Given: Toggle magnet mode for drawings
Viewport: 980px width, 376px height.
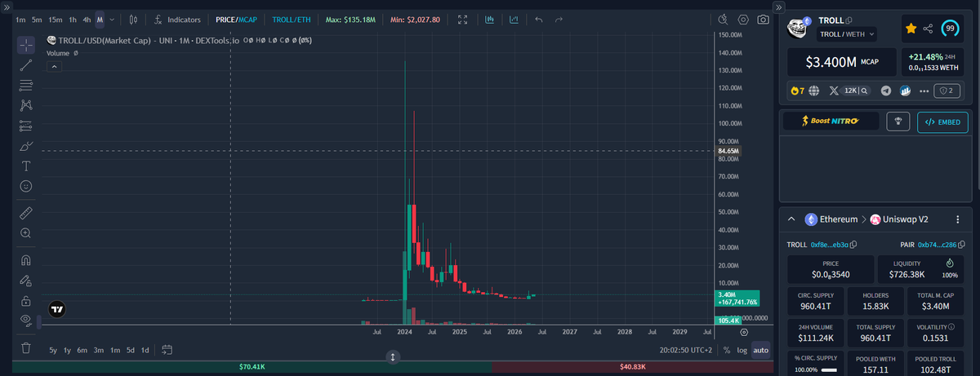Looking at the screenshot, I should click(25, 260).
